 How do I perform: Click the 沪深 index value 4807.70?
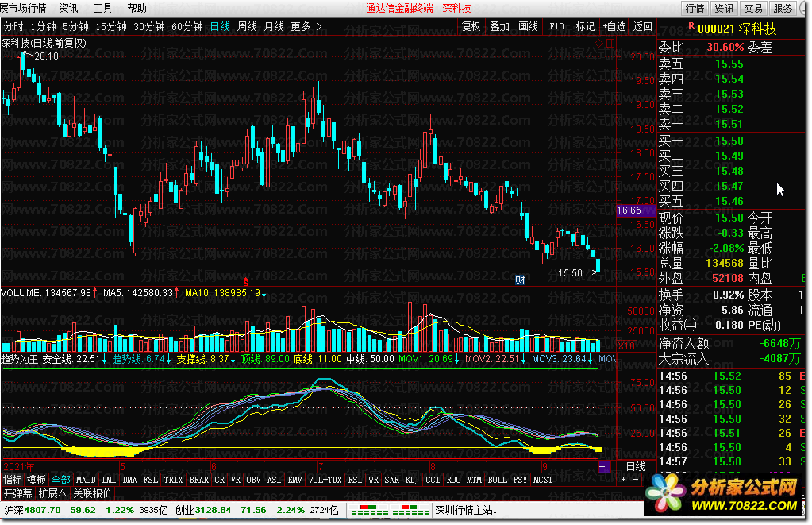pyautogui.click(x=43, y=510)
